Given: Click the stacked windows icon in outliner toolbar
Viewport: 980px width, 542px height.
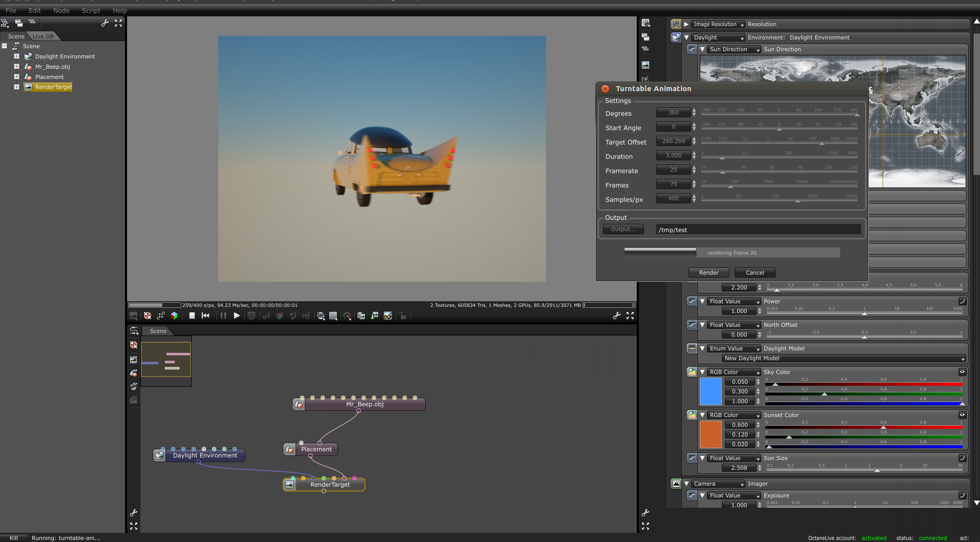Looking at the screenshot, I should pos(18,23).
